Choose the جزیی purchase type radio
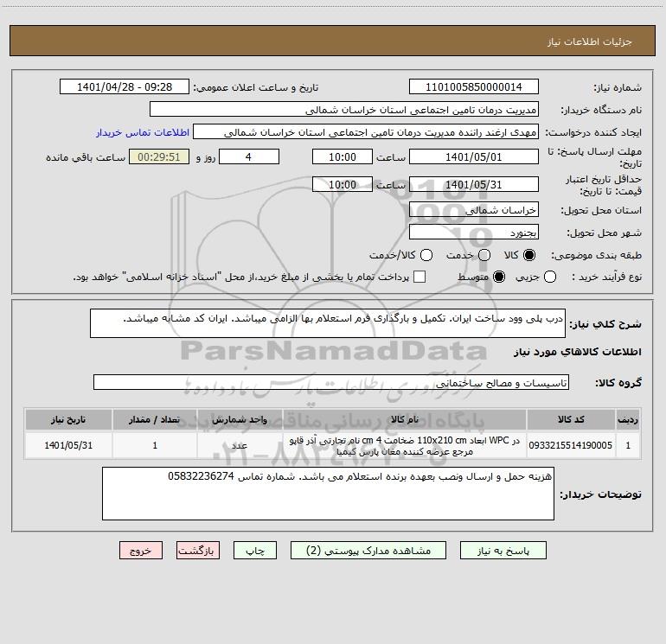Screen dimensions: 666x644 pos(549,277)
